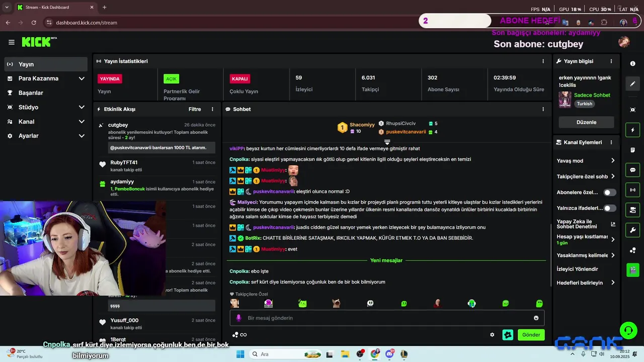Click the document icon in right rail
Screen dimensions: 644x362
pos(632,150)
